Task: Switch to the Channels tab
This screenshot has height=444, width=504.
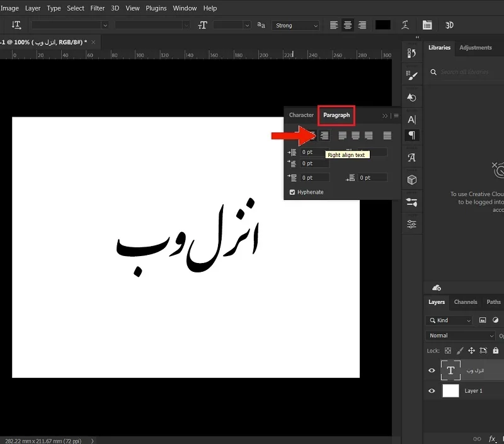Action: (x=466, y=302)
